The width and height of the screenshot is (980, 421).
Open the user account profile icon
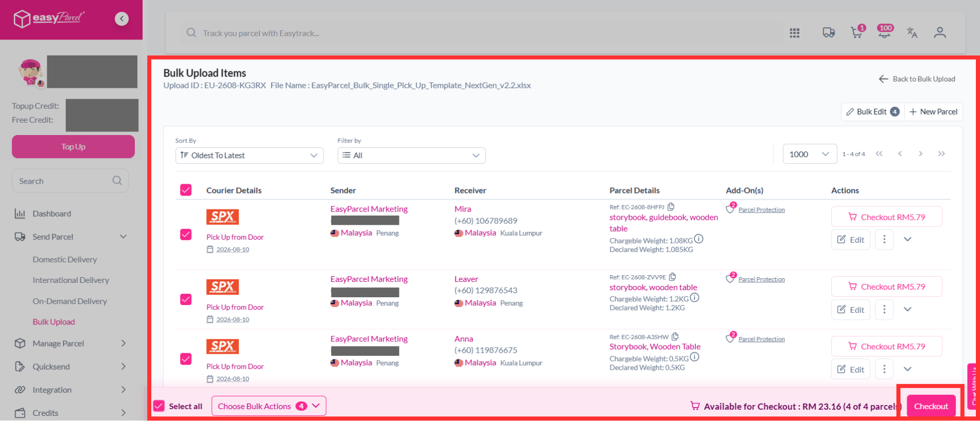point(940,33)
